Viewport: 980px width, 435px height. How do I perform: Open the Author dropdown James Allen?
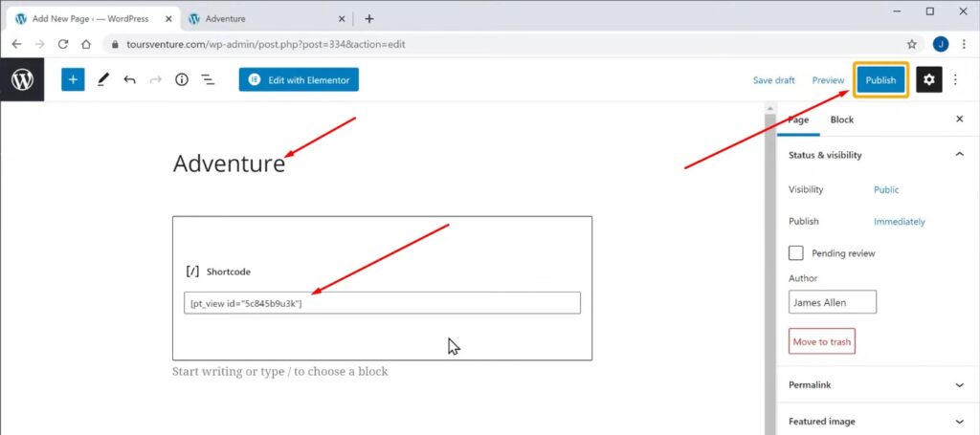pos(833,302)
